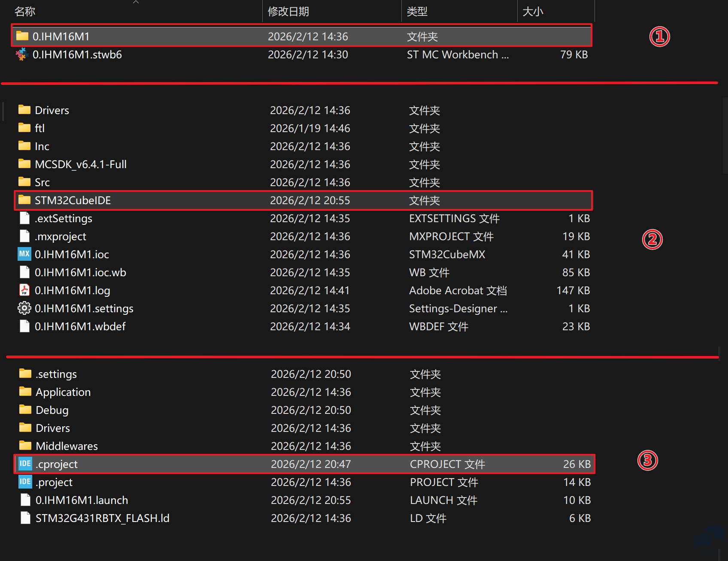Select the Src folder icon

[x=24, y=182]
